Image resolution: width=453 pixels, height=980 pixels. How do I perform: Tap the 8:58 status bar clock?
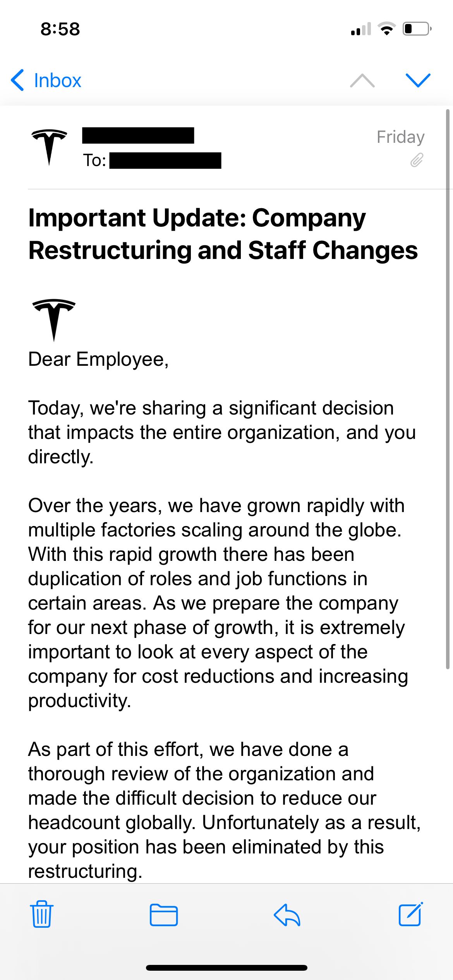[60, 29]
